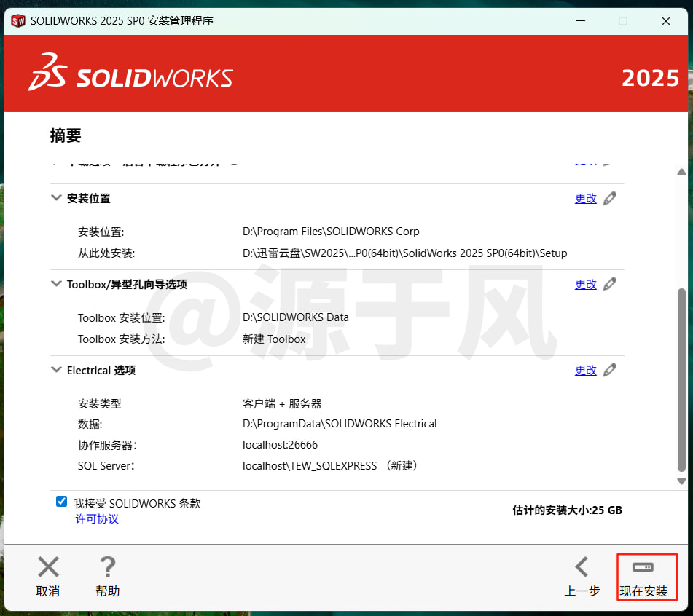Screen dimensions: 693x616
Task: Click the 取消 X icon
Action: 48,567
